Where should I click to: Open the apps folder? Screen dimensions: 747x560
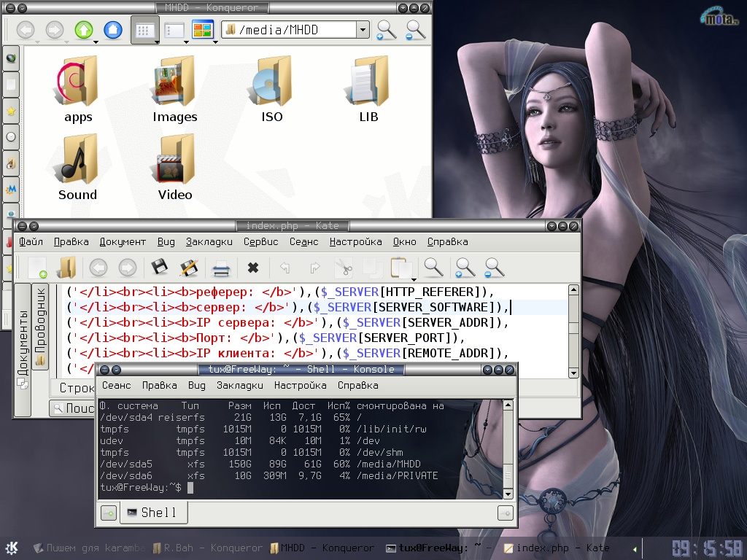click(78, 90)
